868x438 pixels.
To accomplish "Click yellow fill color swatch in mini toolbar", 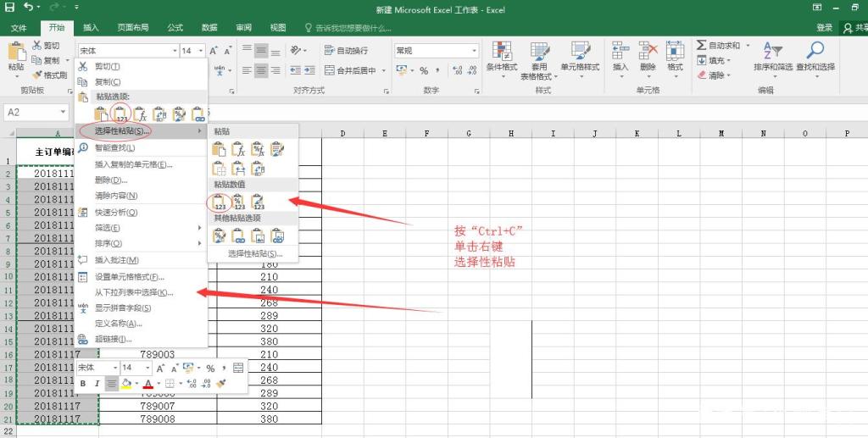I will point(127,383).
